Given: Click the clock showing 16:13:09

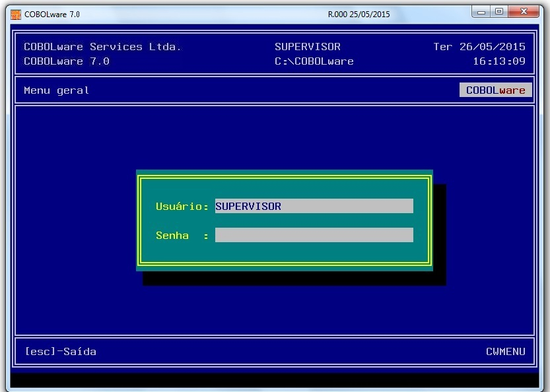Looking at the screenshot, I should tap(499, 61).
